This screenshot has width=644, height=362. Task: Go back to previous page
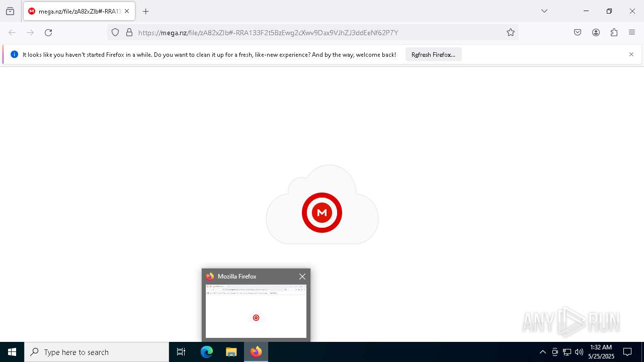point(12,33)
